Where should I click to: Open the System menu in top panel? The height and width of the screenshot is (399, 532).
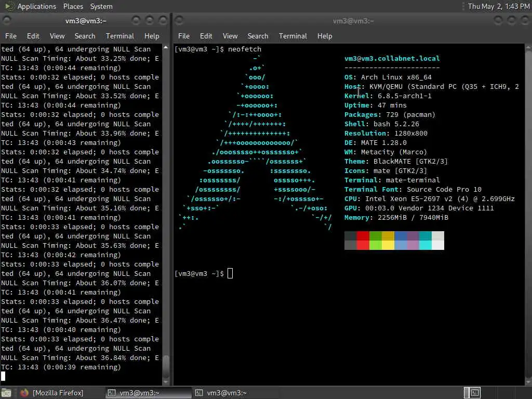[101, 6]
